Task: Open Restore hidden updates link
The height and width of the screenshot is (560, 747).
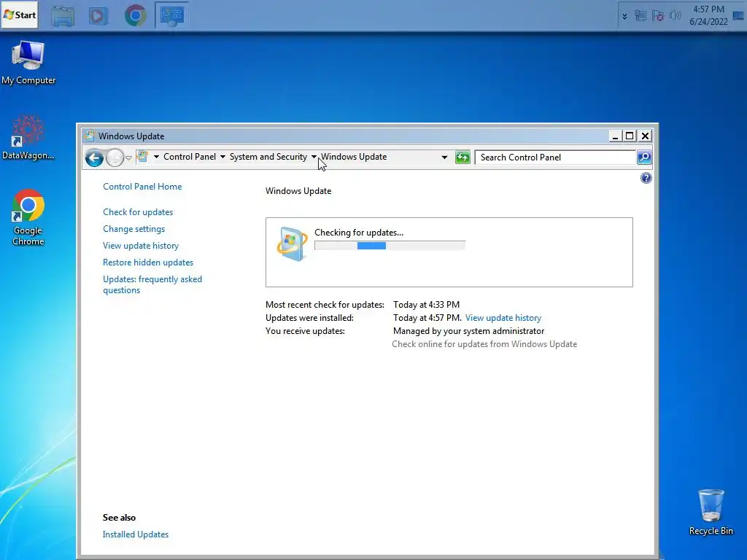Action: (148, 262)
